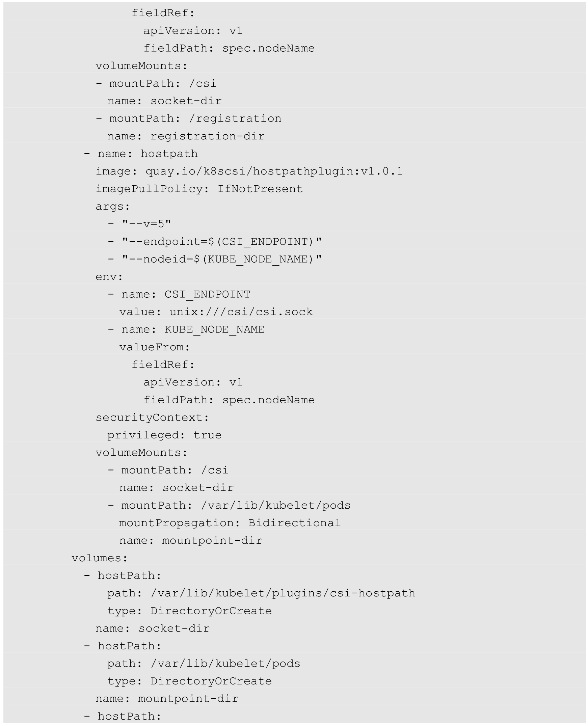Click the unix:///csi/csi.sock value
This screenshot has width=588, height=726.
tap(241, 312)
